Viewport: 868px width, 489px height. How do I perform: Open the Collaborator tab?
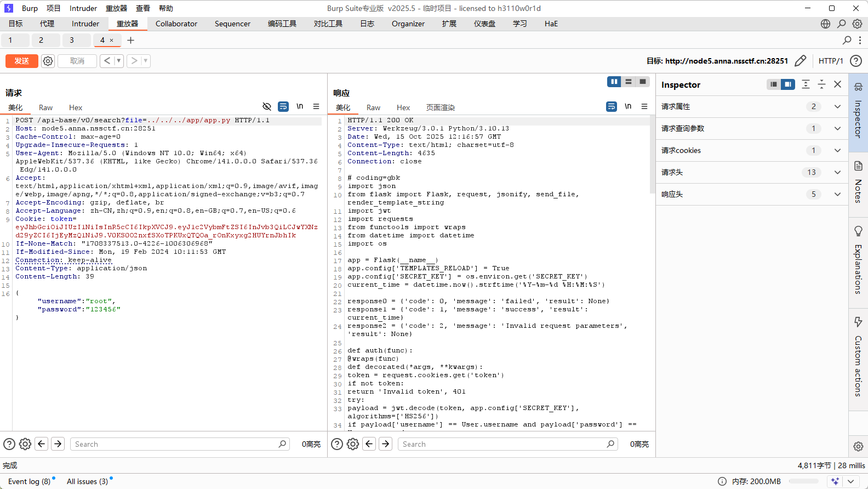coord(176,24)
